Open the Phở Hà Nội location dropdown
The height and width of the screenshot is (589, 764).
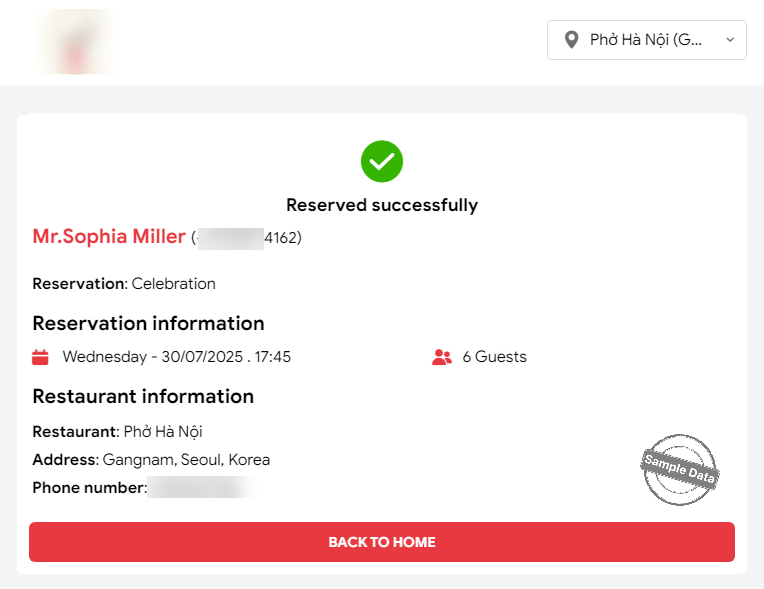(645, 40)
